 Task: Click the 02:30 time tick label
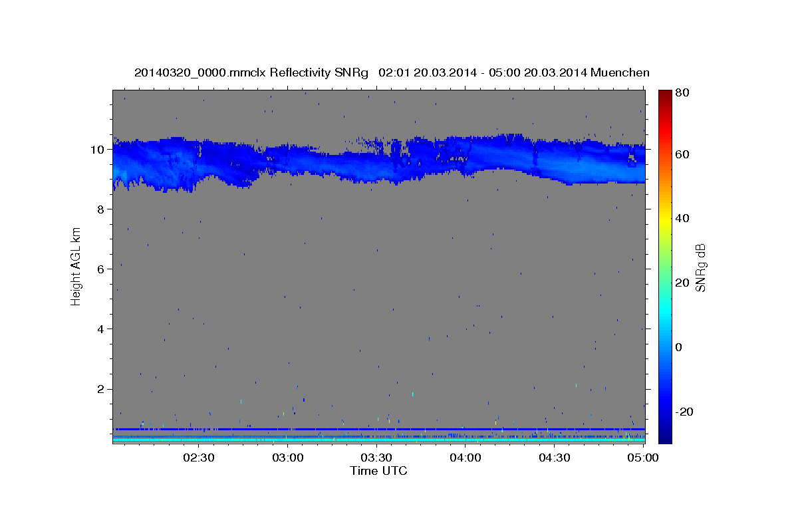(198, 458)
